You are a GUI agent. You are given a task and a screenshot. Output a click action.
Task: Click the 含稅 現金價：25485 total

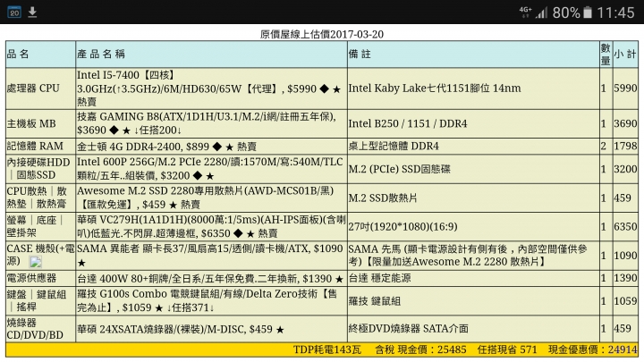click(x=420, y=349)
